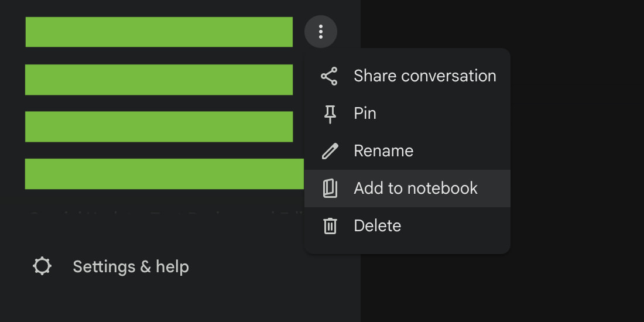
Task: Click the pushpin icon
Action: (330, 114)
